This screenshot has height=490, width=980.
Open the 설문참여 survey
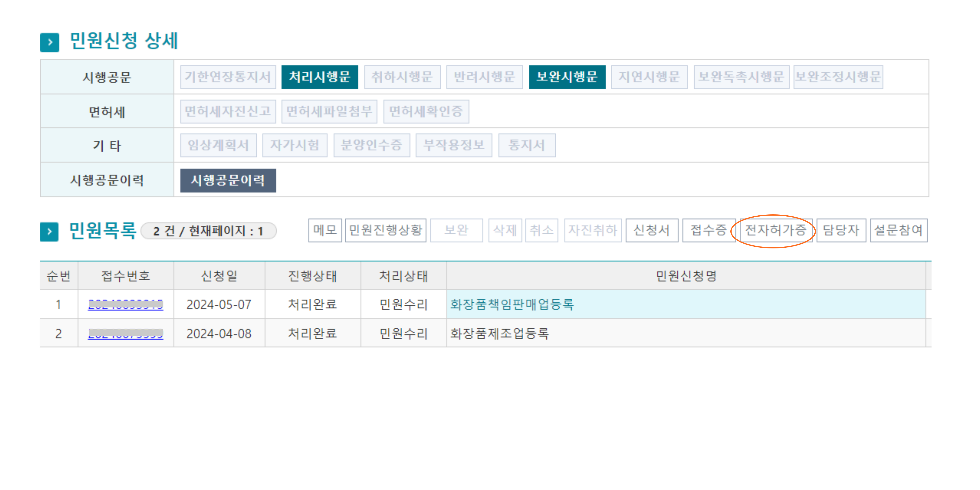tap(898, 230)
